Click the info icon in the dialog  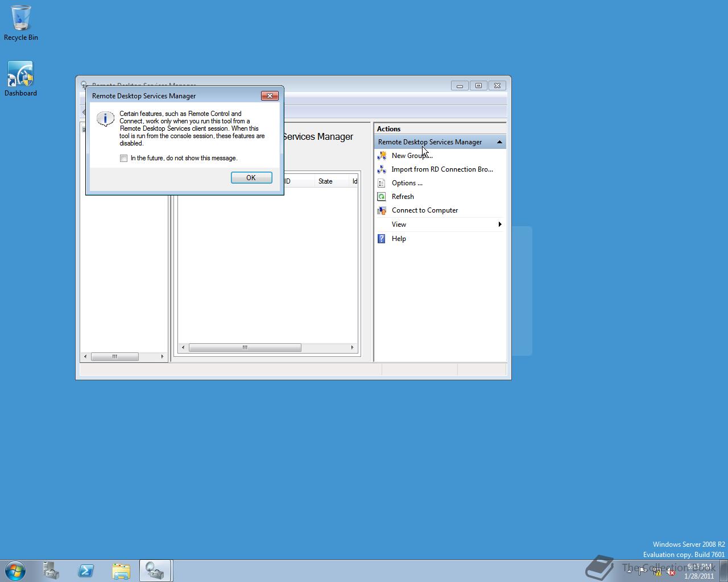(105, 119)
